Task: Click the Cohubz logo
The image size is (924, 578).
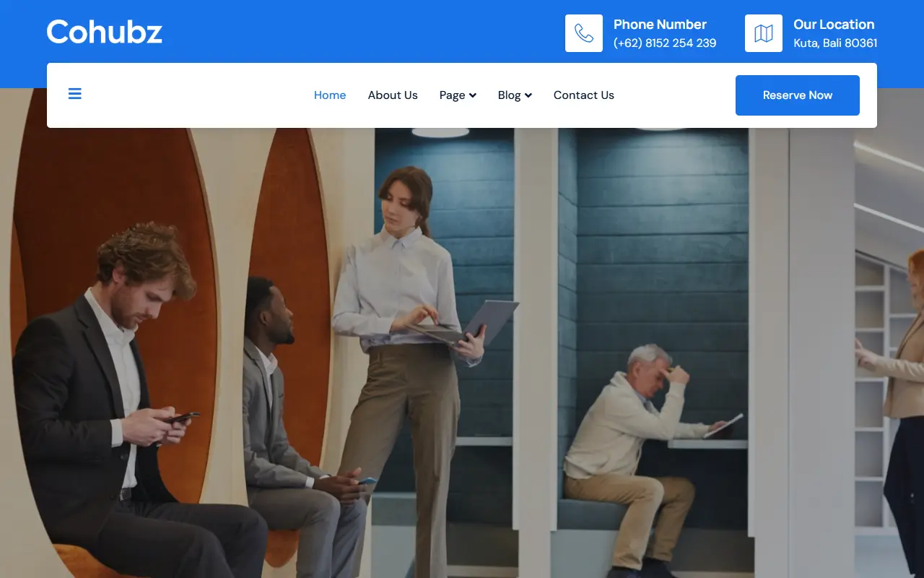Action: coord(105,32)
